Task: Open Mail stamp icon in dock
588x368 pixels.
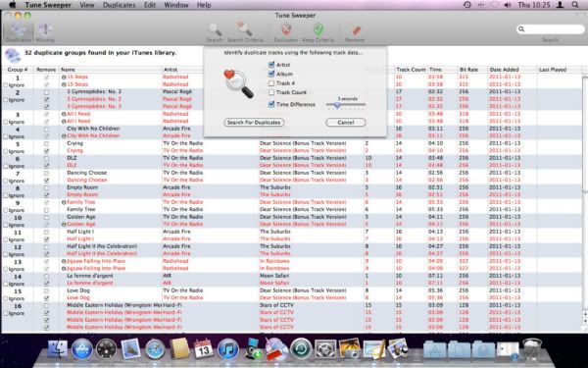Action: click(x=130, y=349)
